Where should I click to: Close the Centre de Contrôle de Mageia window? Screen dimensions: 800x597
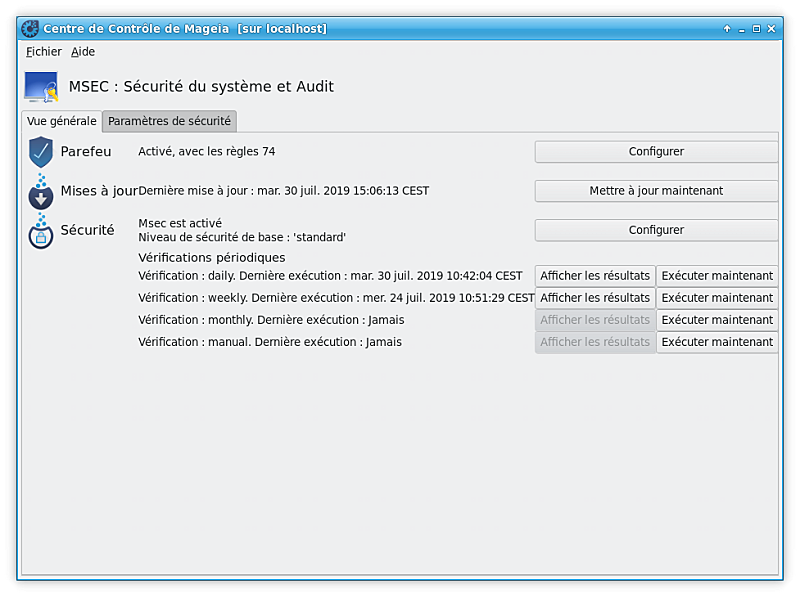(x=771, y=29)
